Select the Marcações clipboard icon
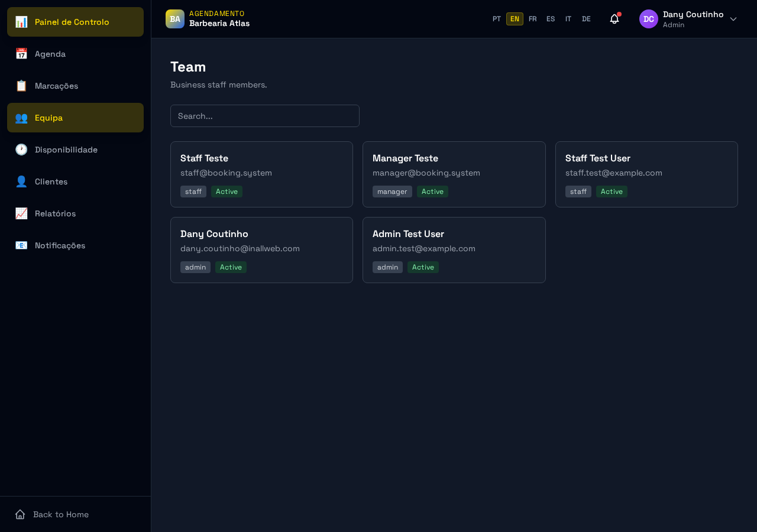 click(21, 86)
